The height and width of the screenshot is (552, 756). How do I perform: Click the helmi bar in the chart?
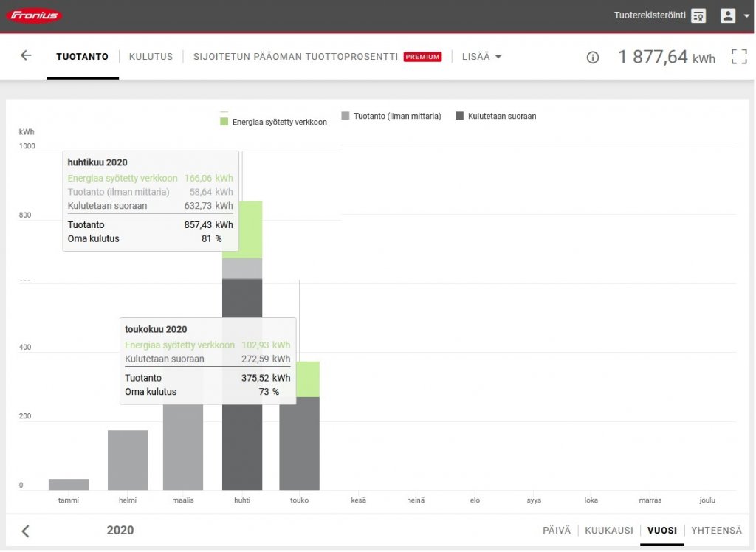pyautogui.click(x=128, y=460)
